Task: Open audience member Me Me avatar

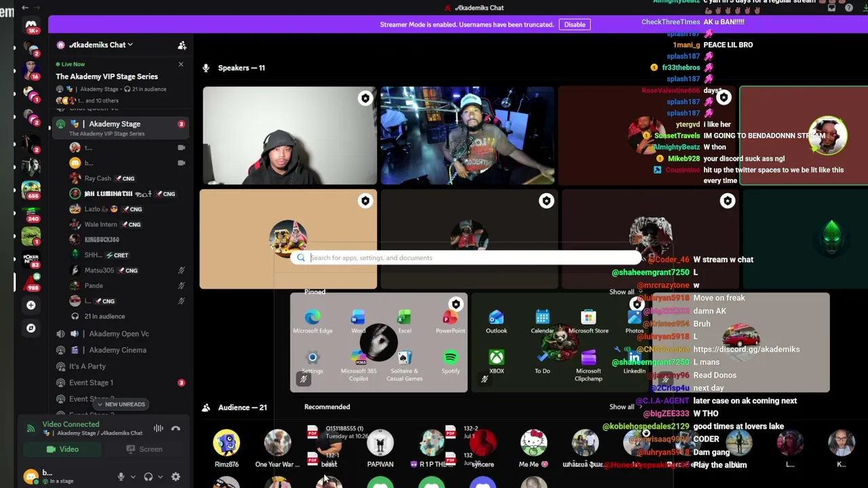Action: pyautogui.click(x=533, y=443)
